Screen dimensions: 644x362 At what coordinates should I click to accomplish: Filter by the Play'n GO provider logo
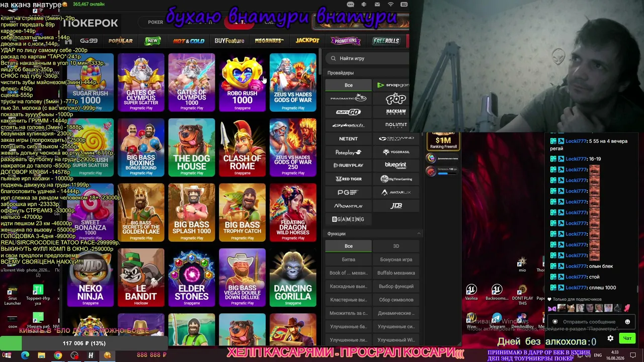coord(348,112)
